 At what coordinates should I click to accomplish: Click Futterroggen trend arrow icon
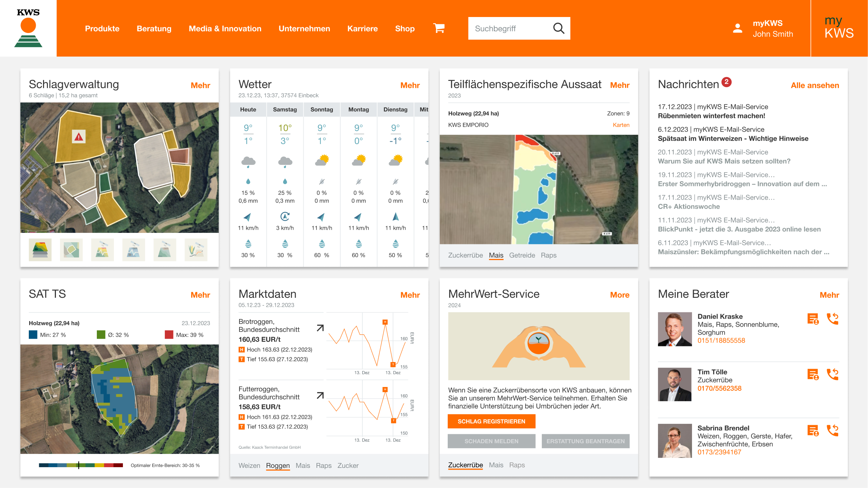tap(320, 395)
